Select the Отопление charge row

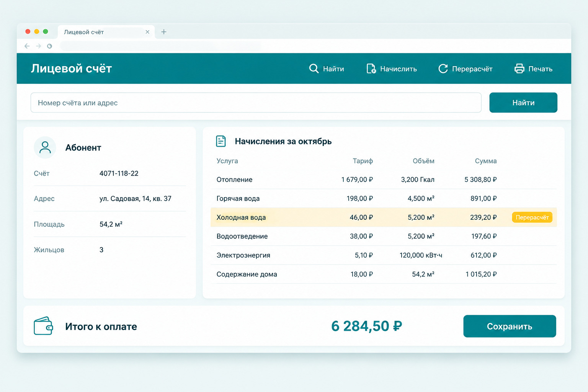point(384,180)
